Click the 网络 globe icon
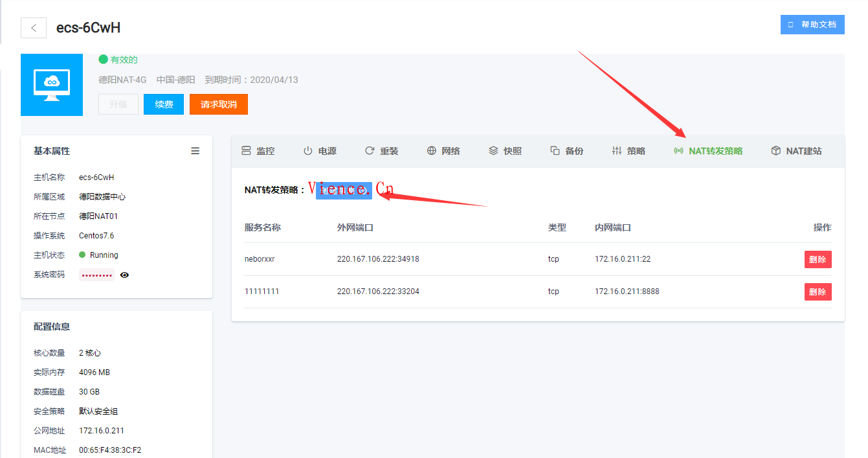The height and width of the screenshot is (458, 868). tap(432, 151)
